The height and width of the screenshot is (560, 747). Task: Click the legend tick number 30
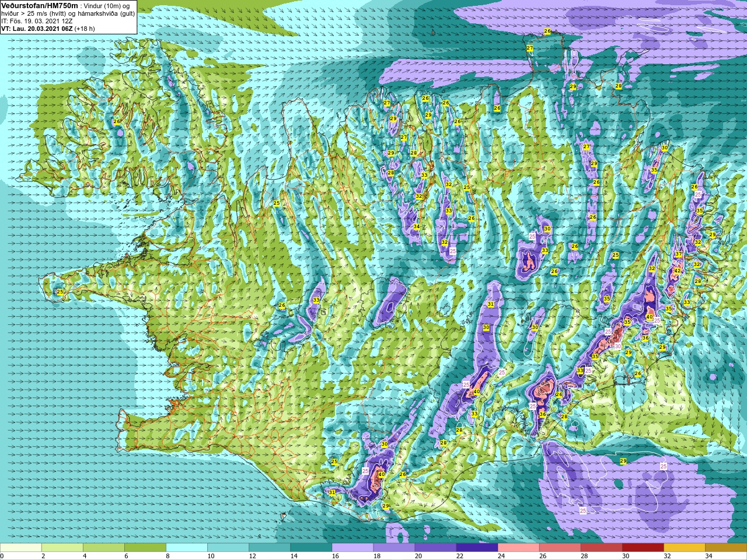[626, 556]
